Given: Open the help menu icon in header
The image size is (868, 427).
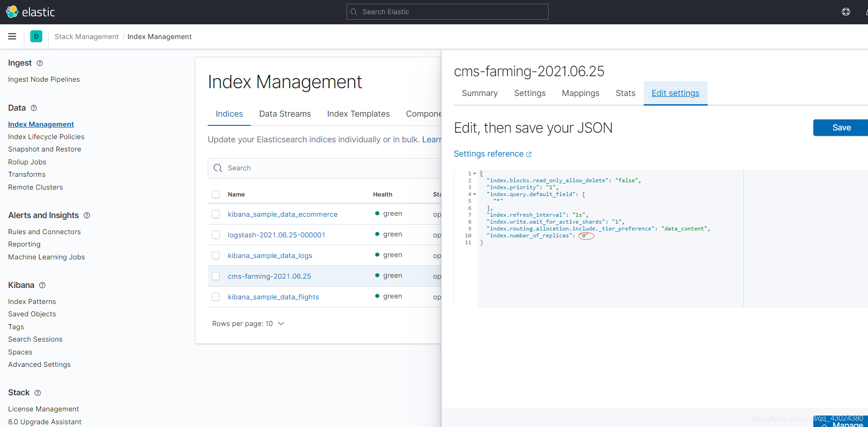Looking at the screenshot, I should pos(845,12).
